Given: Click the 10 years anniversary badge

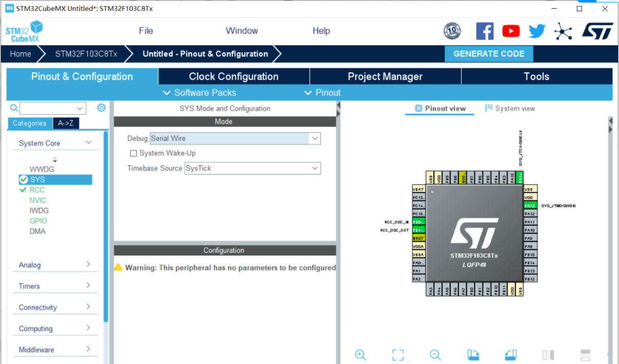Looking at the screenshot, I should tap(452, 31).
